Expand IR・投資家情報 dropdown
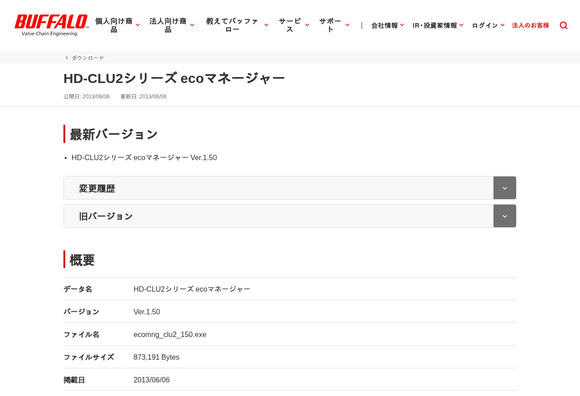 [x=438, y=26]
